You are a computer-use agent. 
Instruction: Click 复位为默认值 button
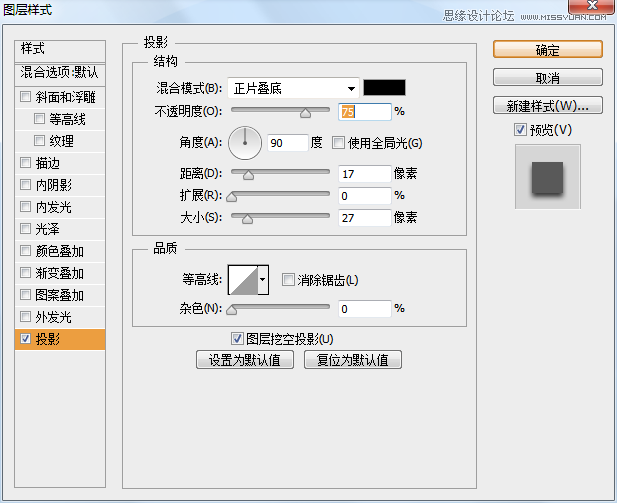tap(353, 360)
